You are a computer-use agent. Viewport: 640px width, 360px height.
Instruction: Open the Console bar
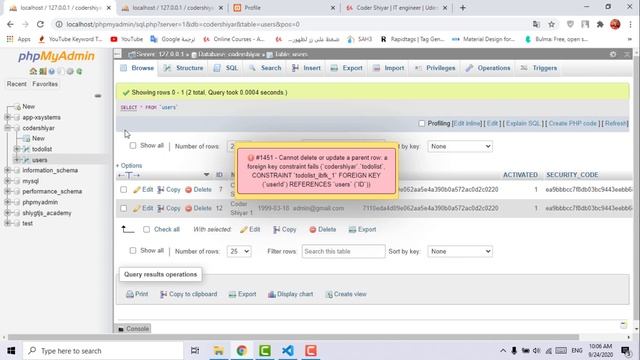[x=133, y=329]
